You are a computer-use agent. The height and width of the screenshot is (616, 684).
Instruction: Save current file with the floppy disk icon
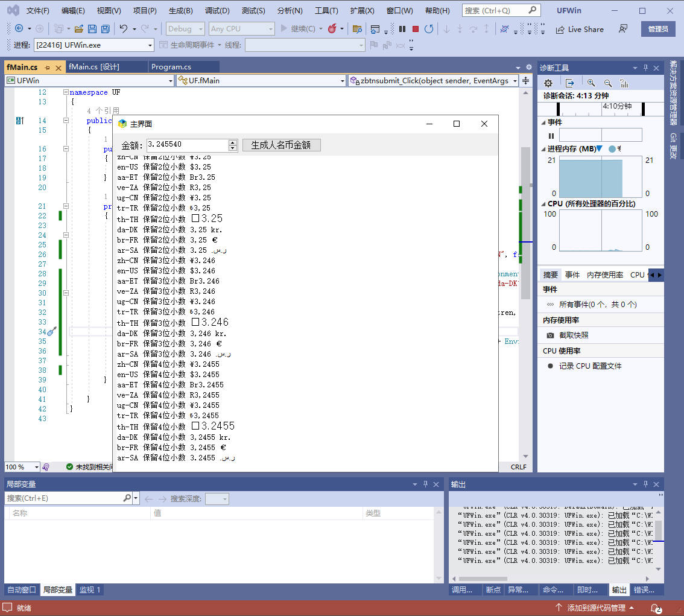point(92,29)
